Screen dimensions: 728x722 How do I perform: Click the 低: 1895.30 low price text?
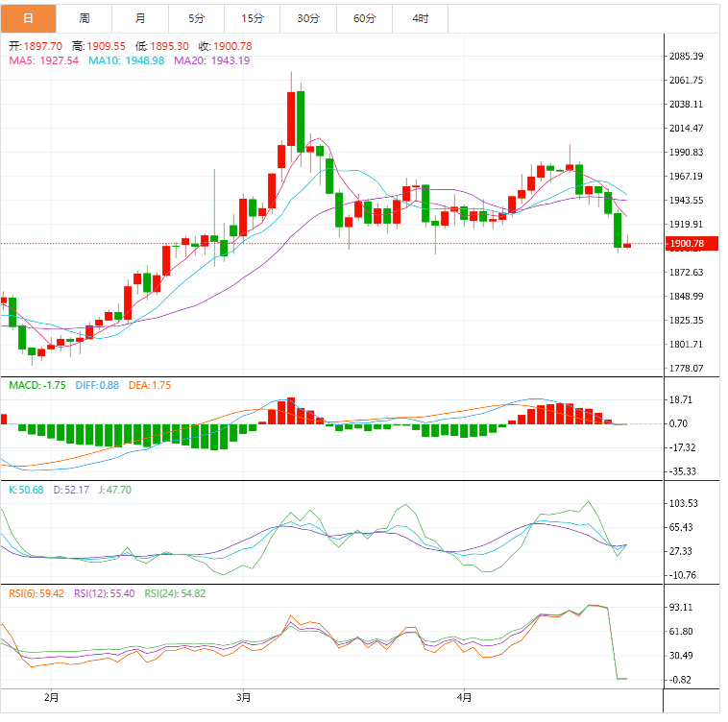[162, 46]
